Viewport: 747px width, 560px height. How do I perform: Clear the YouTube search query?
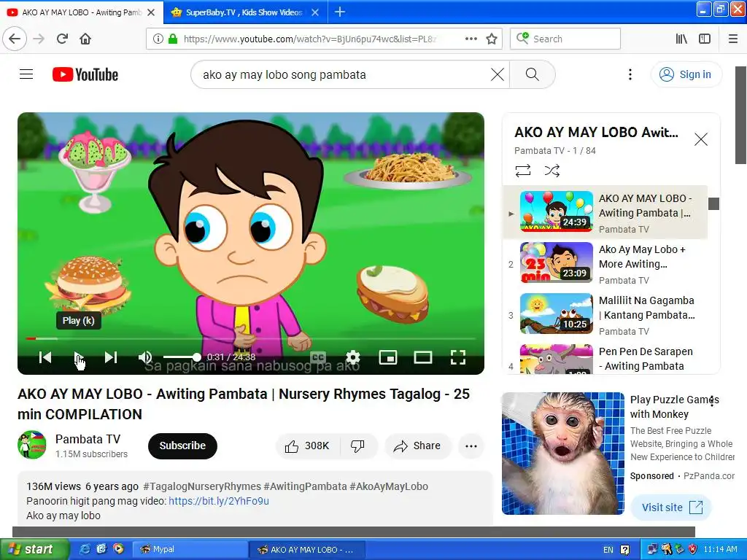click(x=498, y=74)
